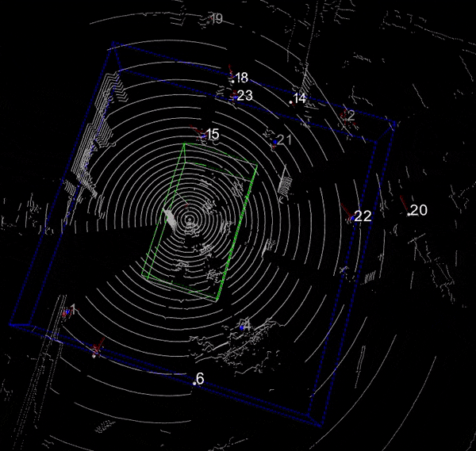Screen dimensions: 476x451
Task: Click tracked object label 15
Action: pos(213,134)
